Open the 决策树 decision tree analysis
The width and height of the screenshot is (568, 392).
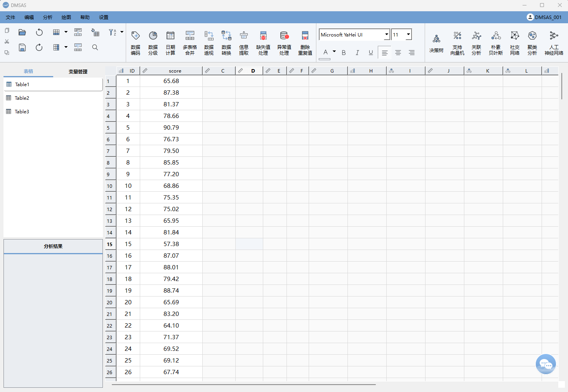point(436,43)
